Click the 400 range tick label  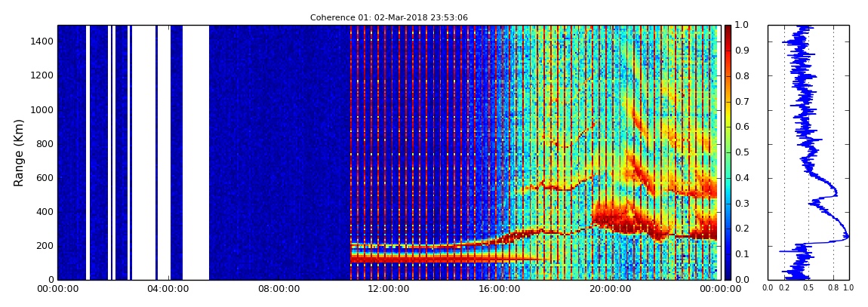coord(43,211)
